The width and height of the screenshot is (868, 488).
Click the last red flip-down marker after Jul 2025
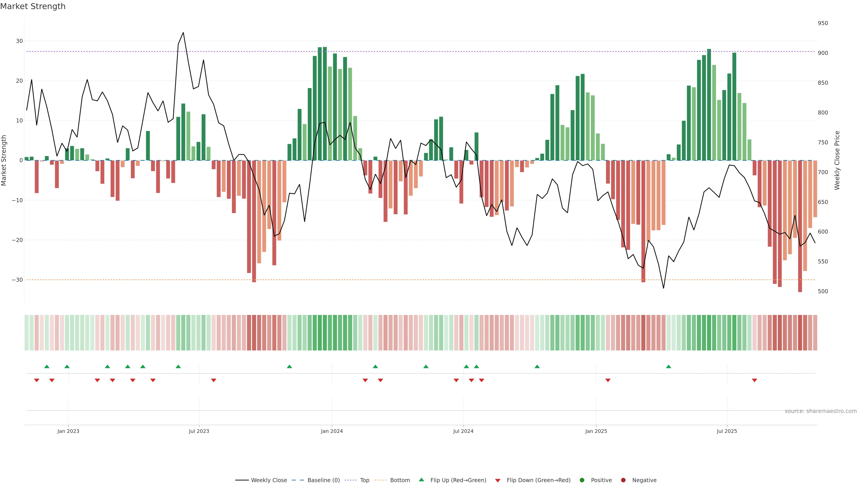[755, 380]
